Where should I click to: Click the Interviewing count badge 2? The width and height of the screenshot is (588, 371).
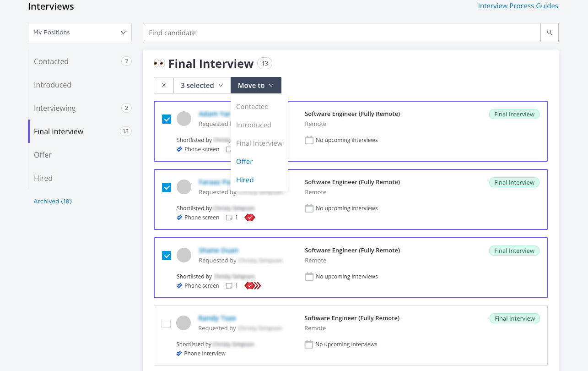(x=126, y=108)
